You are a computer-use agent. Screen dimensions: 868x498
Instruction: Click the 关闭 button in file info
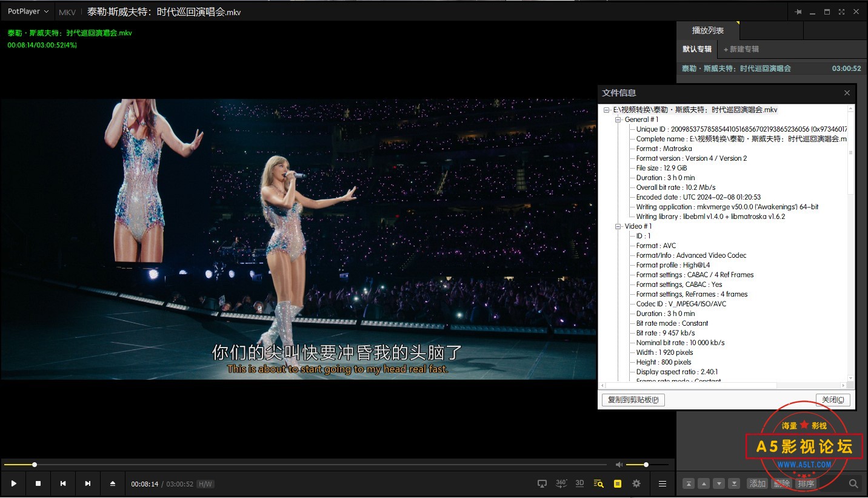click(x=833, y=400)
